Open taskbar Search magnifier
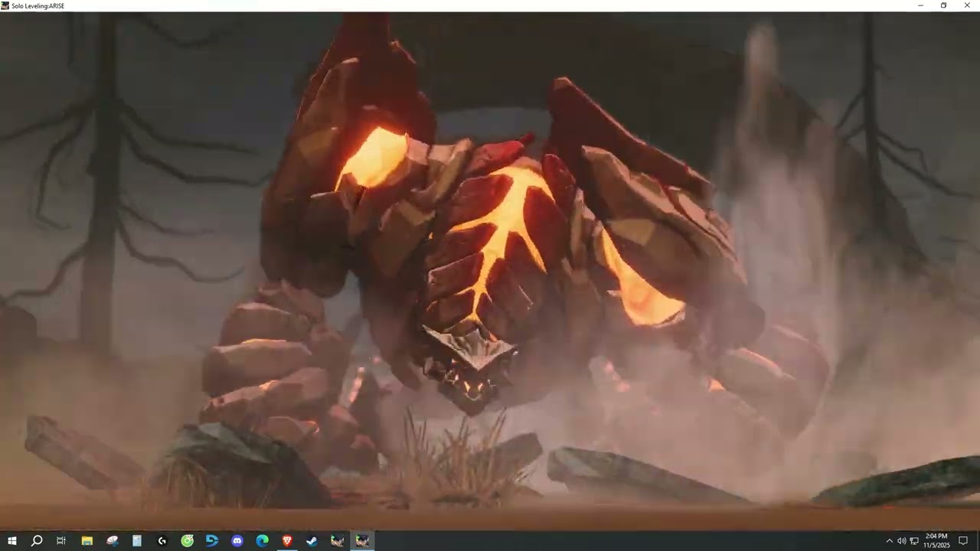This screenshot has height=551, width=980. (x=36, y=541)
